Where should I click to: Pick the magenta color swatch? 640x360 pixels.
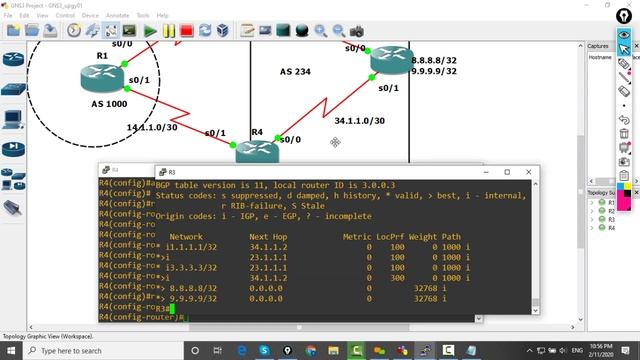(622, 201)
